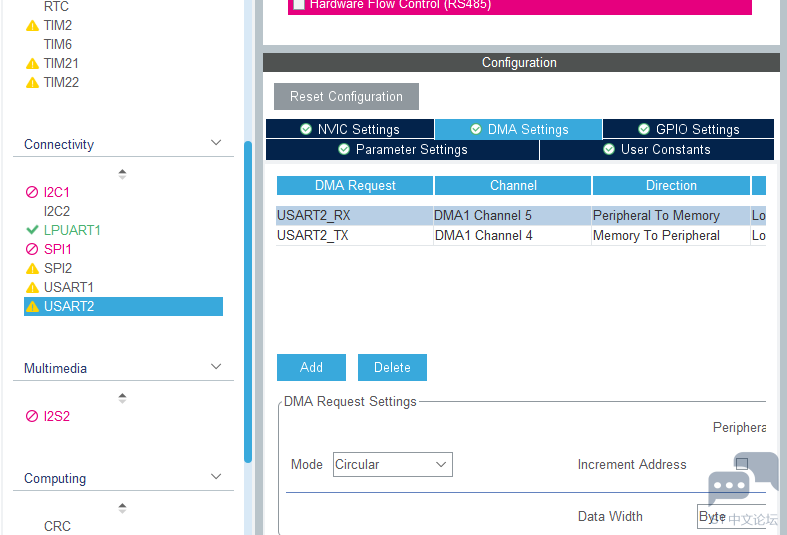
Task: Toggle the Increment Address checkbox
Action: pyautogui.click(x=741, y=464)
